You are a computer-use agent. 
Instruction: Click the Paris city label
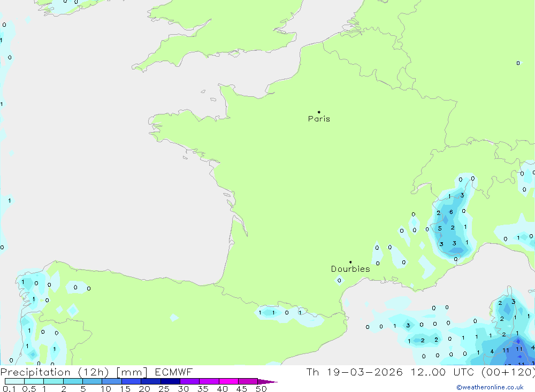(x=319, y=119)
